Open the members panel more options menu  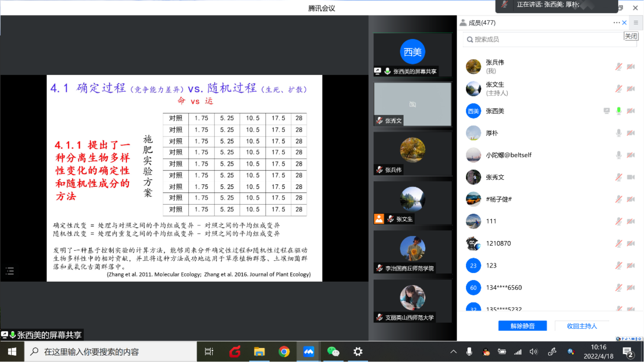click(x=616, y=23)
